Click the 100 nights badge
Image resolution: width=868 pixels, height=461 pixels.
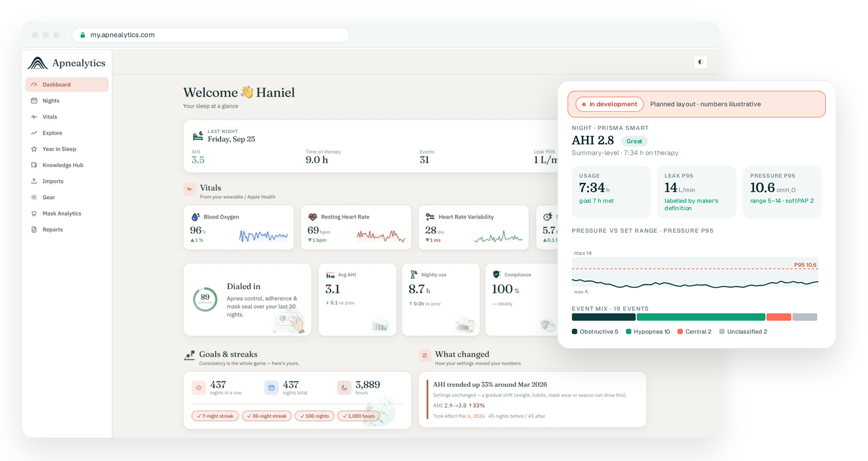pos(314,416)
